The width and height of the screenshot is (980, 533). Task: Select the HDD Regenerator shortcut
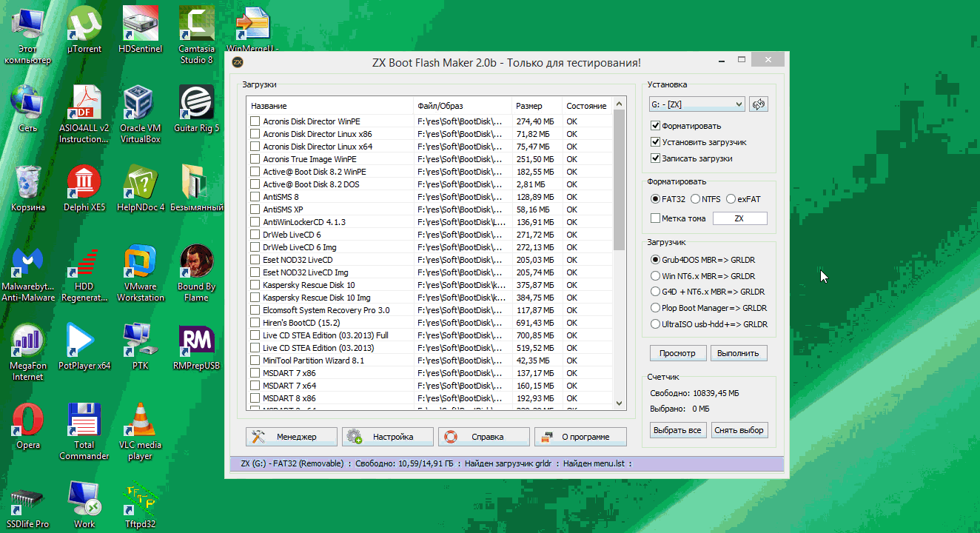coord(84,273)
